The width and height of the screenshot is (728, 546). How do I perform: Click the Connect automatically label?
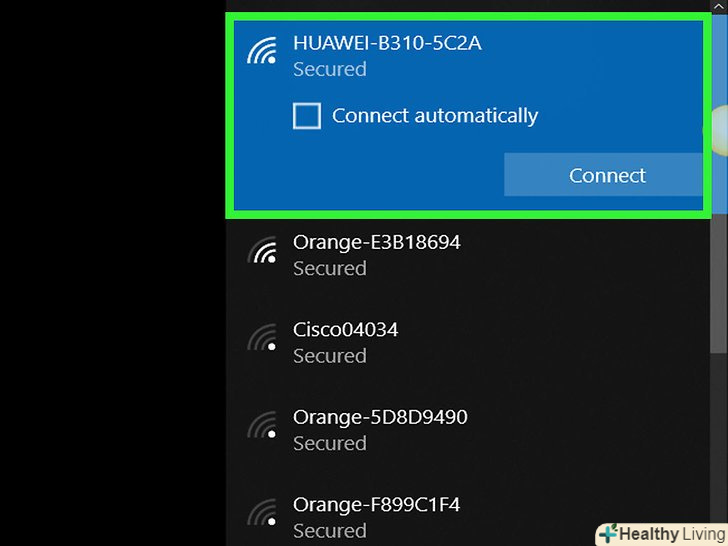(x=435, y=116)
